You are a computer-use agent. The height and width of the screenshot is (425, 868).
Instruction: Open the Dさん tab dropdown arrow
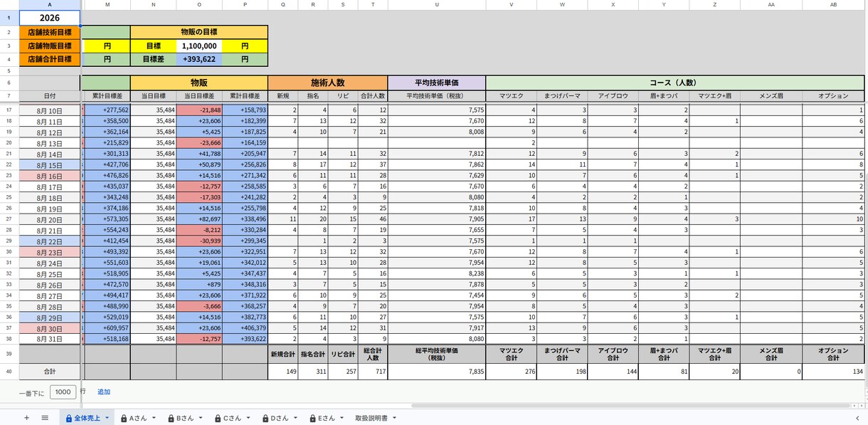tap(296, 418)
